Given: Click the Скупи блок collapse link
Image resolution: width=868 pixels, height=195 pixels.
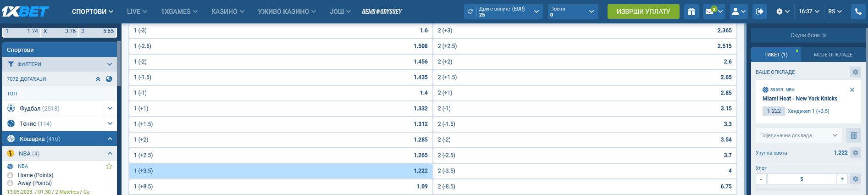Looking at the screenshot, I should pos(808,35).
